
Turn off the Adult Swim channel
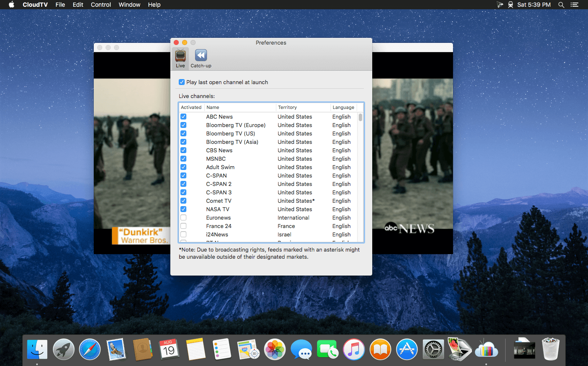pos(183,167)
